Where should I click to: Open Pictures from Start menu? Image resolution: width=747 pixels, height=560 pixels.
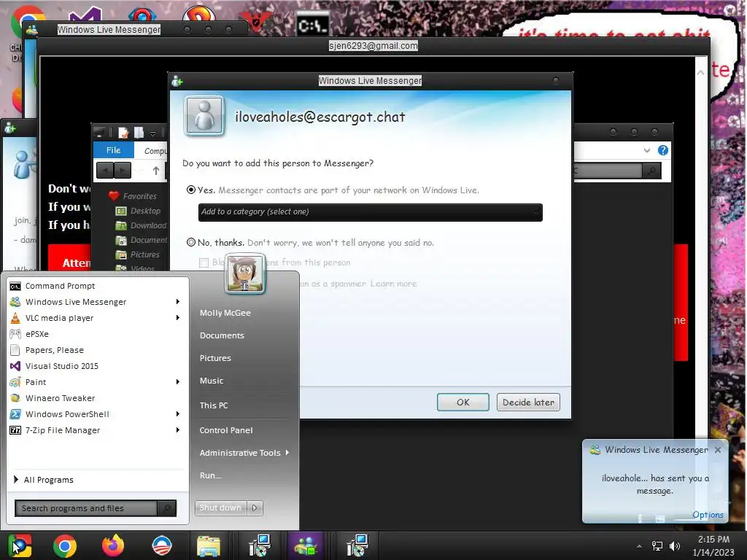click(215, 358)
